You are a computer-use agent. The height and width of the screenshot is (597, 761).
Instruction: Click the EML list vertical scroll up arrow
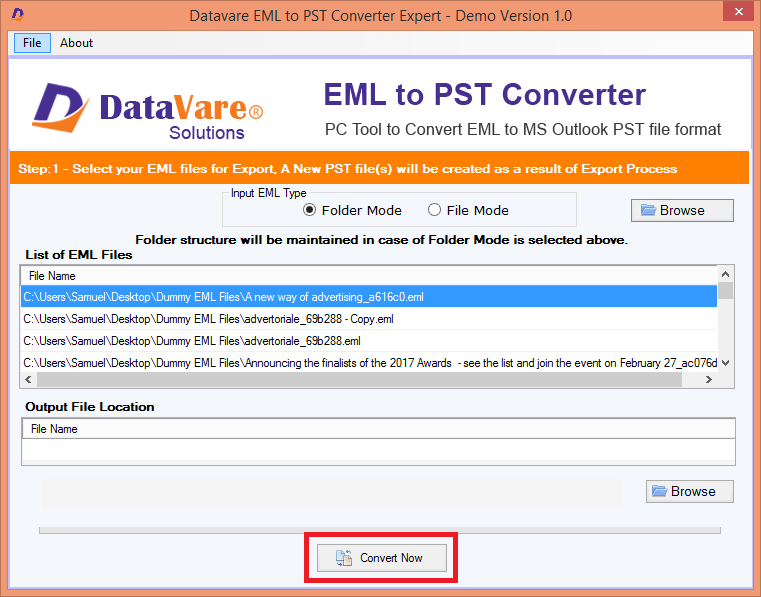click(x=726, y=274)
